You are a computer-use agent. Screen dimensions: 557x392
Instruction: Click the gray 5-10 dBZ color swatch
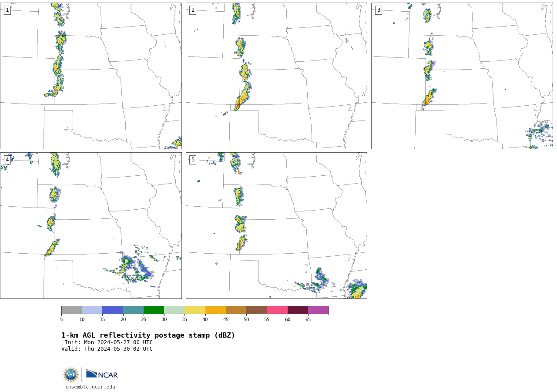pyautogui.click(x=71, y=310)
